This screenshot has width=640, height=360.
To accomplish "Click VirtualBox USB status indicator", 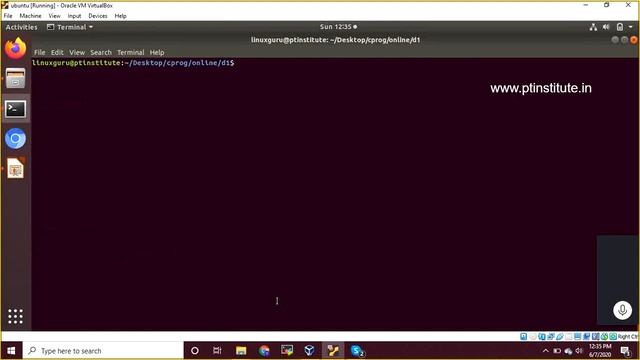I will click(x=560, y=336).
